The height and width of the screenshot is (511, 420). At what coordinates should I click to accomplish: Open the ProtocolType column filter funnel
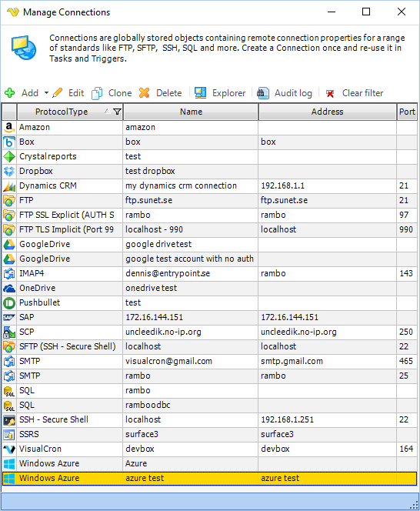117,112
